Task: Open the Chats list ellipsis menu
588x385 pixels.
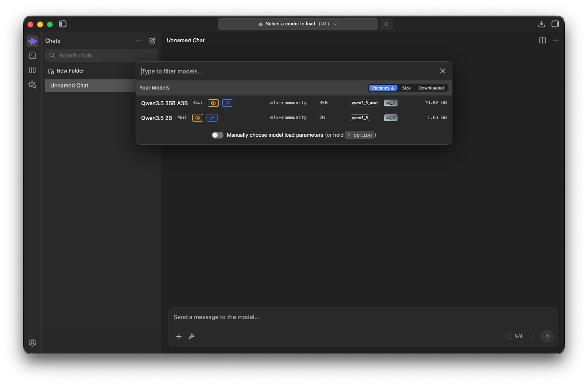Action: (139, 41)
